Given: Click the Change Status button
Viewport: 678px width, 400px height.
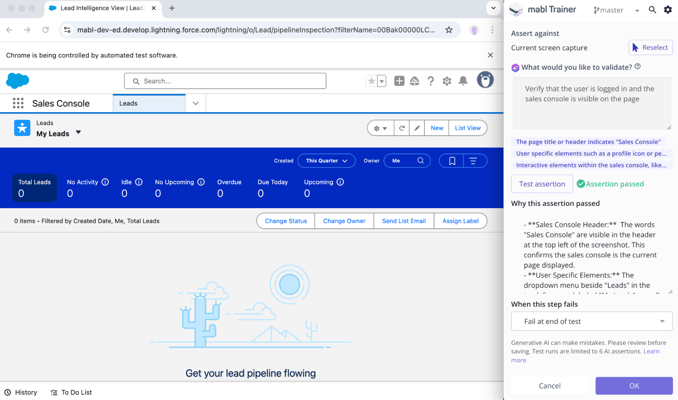Looking at the screenshot, I should click(286, 221).
